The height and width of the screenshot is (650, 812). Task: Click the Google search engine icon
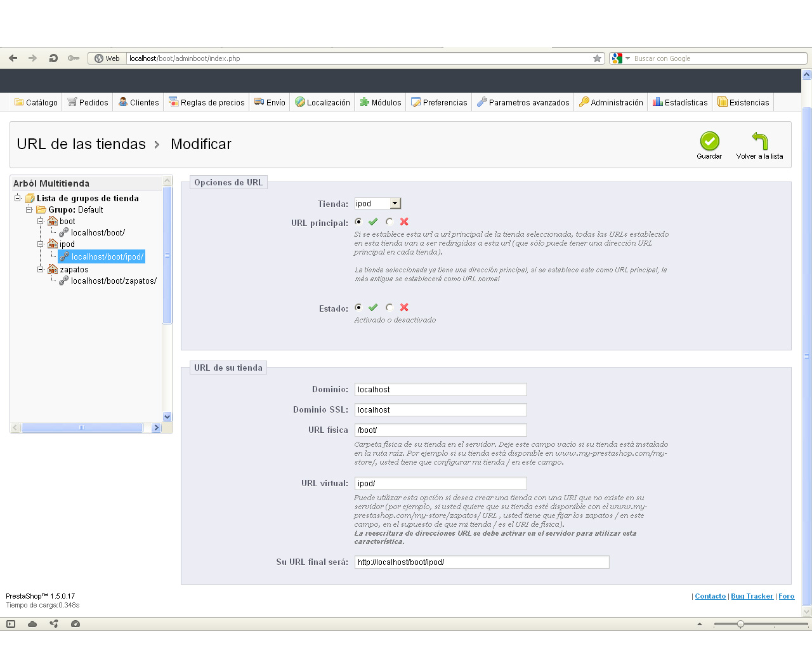coord(617,58)
